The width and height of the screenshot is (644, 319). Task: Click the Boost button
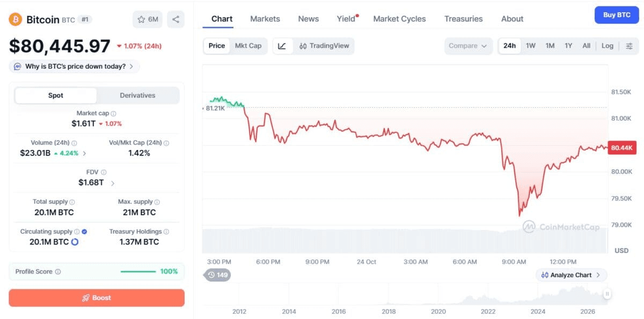(97, 298)
